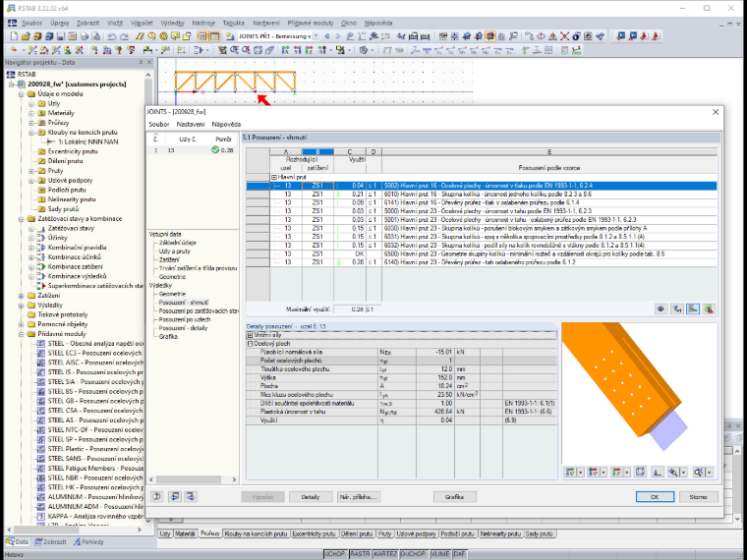Click the highlighted filter icon under results table
This screenshot has height=560, width=747.
pos(693,309)
